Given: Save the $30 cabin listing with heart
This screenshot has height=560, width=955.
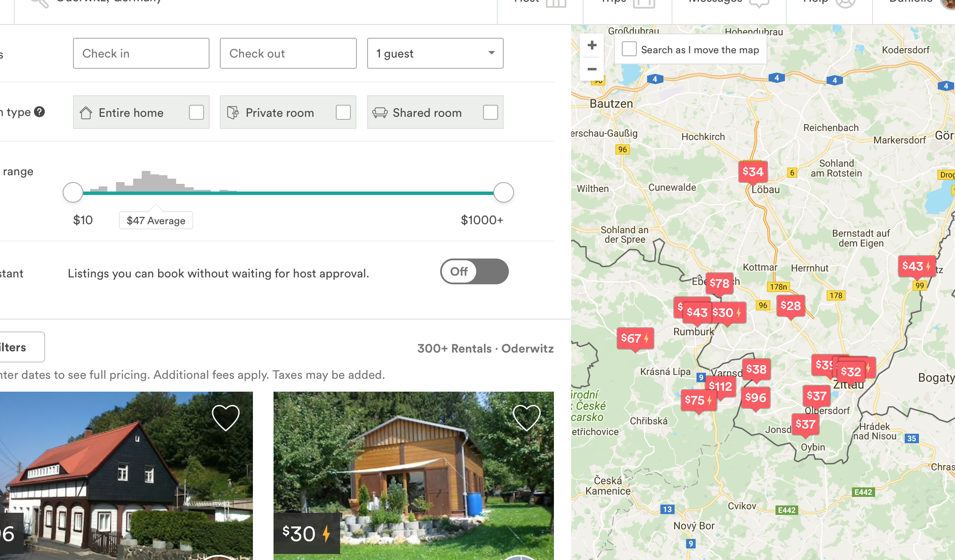Looking at the screenshot, I should pos(526,417).
